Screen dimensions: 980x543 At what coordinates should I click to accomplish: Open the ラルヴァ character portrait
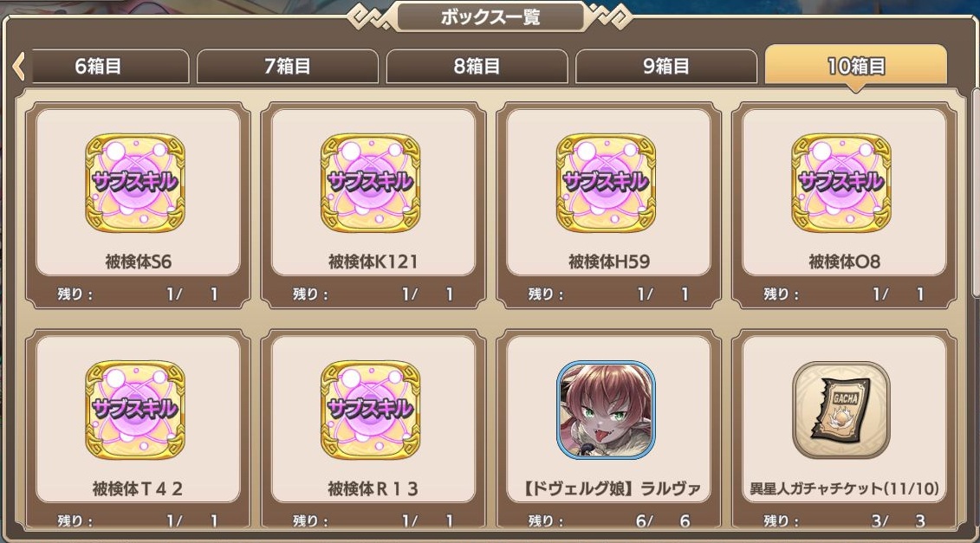[x=607, y=410]
